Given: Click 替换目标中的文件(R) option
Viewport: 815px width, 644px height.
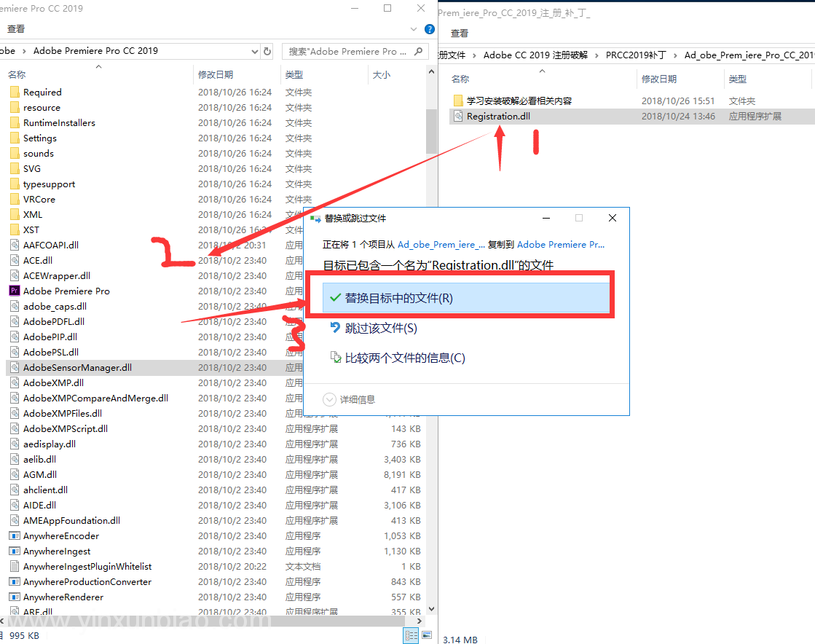Looking at the screenshot, I should coord(466,298).
